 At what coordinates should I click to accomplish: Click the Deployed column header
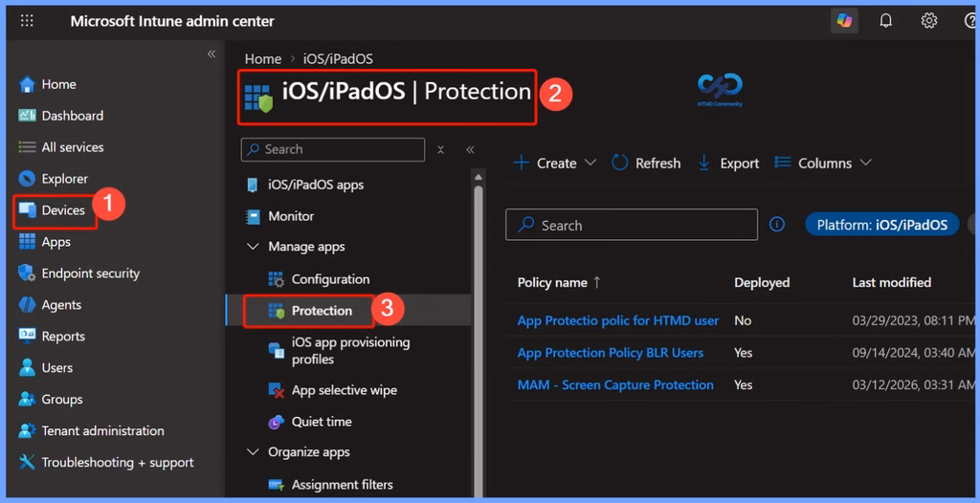762,282
